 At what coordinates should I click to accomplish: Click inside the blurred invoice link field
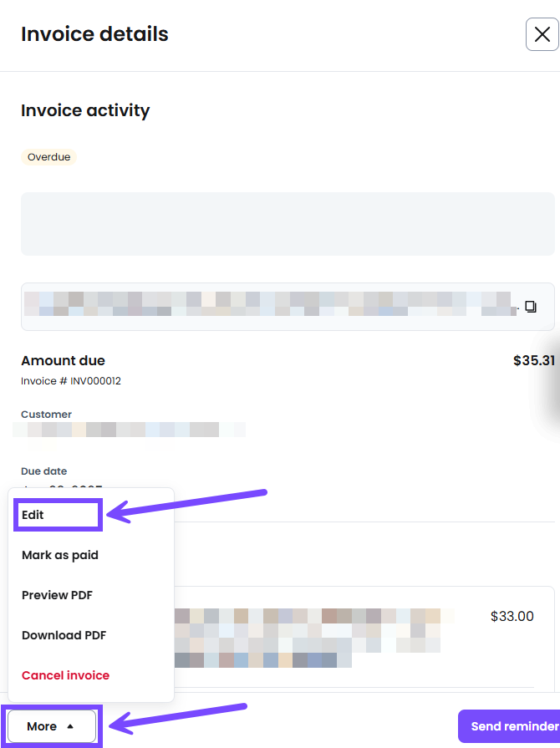(x=272, y=306)
